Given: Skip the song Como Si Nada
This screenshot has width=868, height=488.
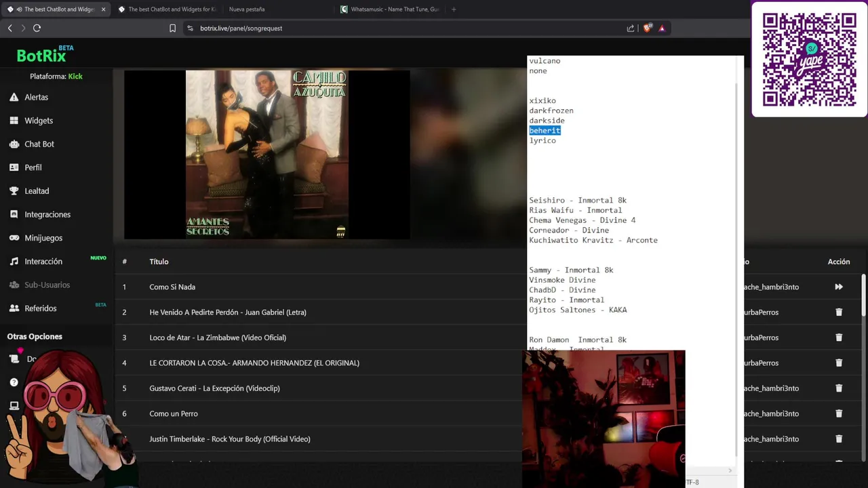Looking at the screenshot, I should click(839, 287).
